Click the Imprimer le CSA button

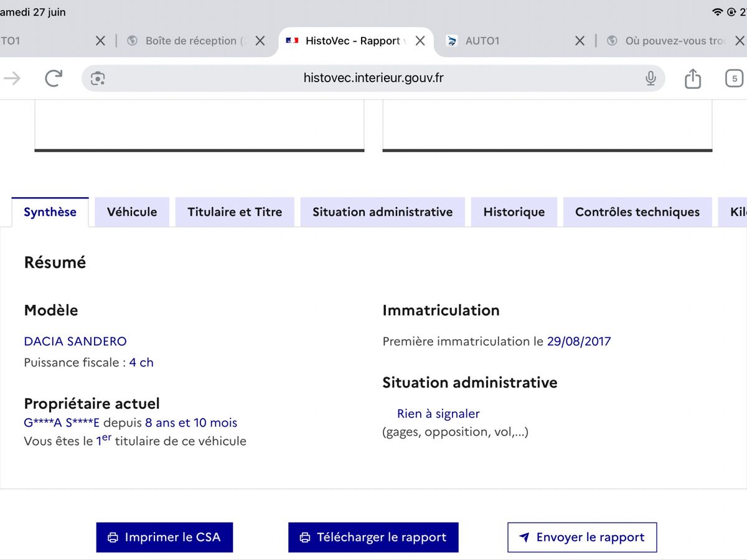(x=164, y=538)
